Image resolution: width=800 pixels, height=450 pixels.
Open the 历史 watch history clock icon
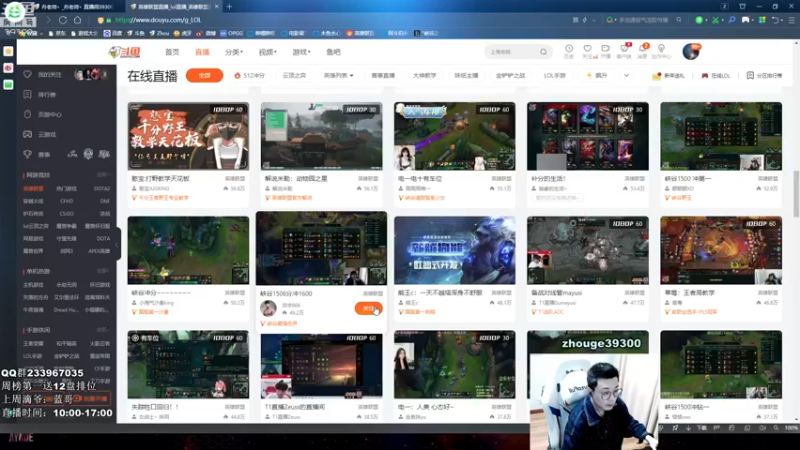point(569,51)
